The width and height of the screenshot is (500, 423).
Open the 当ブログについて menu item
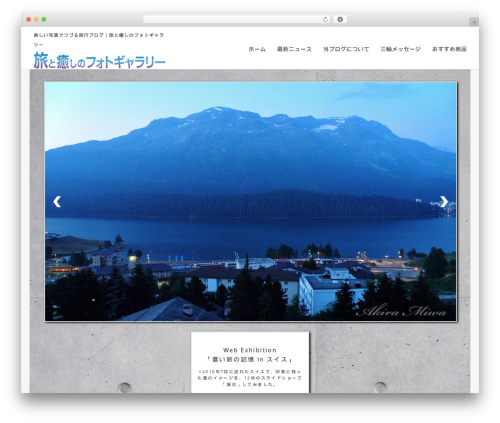[x=346, y=49]
